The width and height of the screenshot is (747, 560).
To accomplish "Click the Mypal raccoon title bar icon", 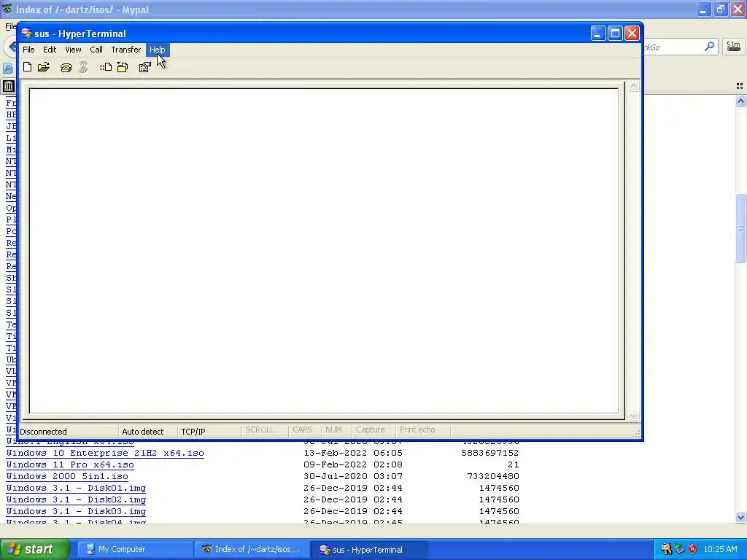I will (7, 9).
